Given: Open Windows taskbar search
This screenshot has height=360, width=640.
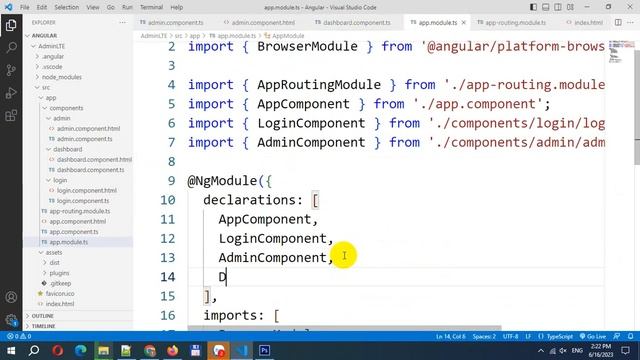Looking at the screenshot, I should tap(34, 351).
